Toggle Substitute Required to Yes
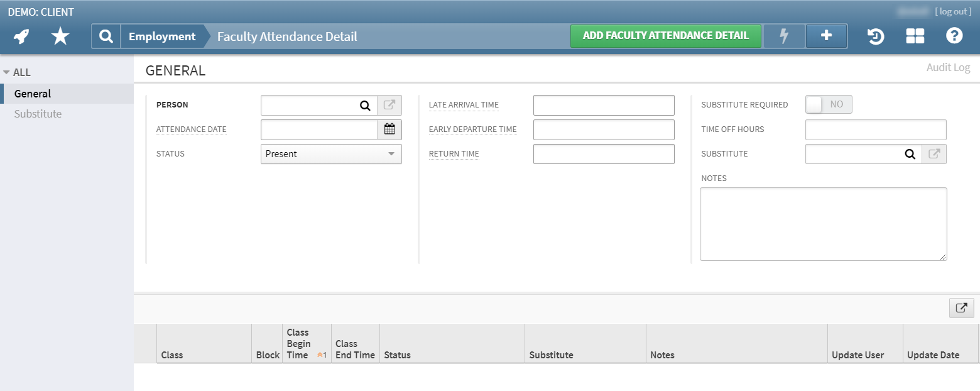The image size is (980, 391). (x=828, y=104)
